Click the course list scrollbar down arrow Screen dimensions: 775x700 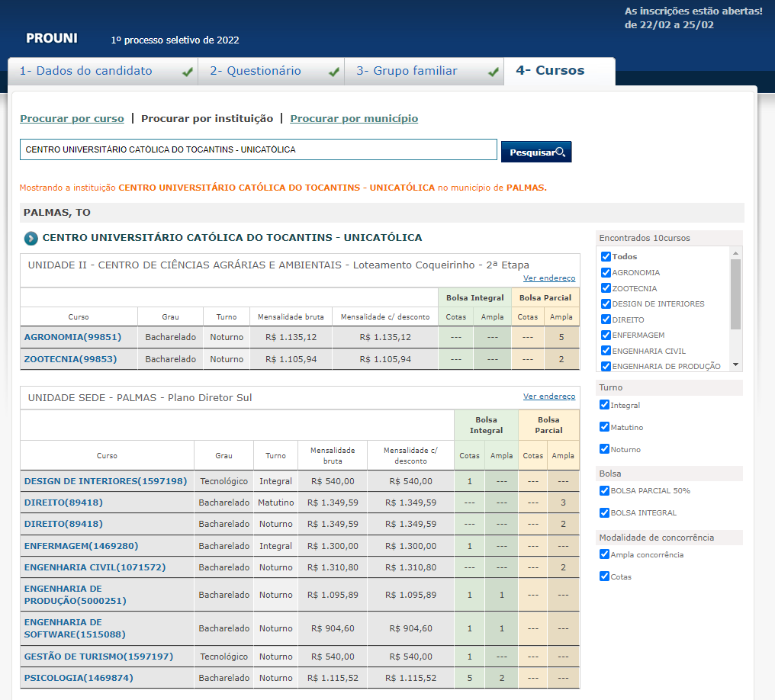736,365
